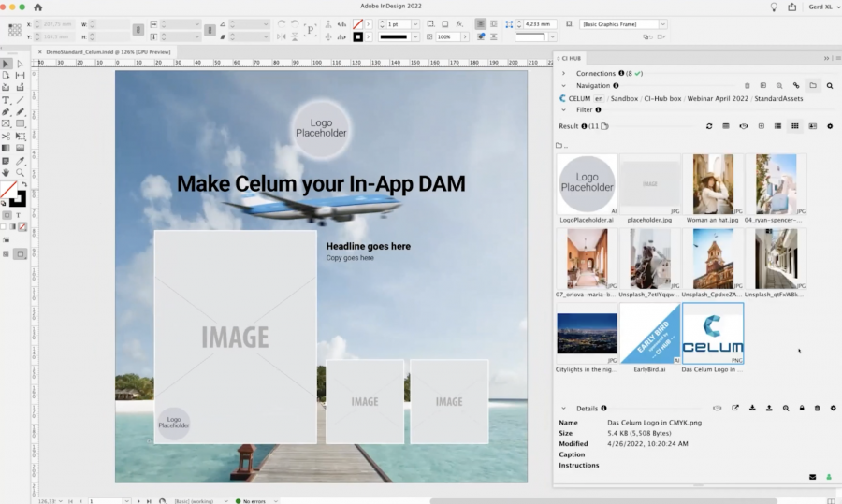
Task: Select the Free Transform tool
Action: pyautogui.click(x=20, y=136)
